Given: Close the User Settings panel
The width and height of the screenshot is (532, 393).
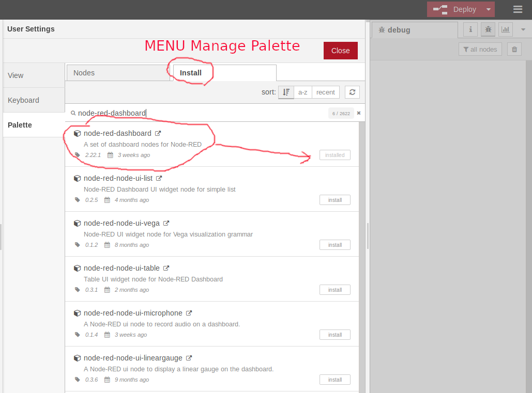Looking at the screenshot, I should tap(340, 51).
